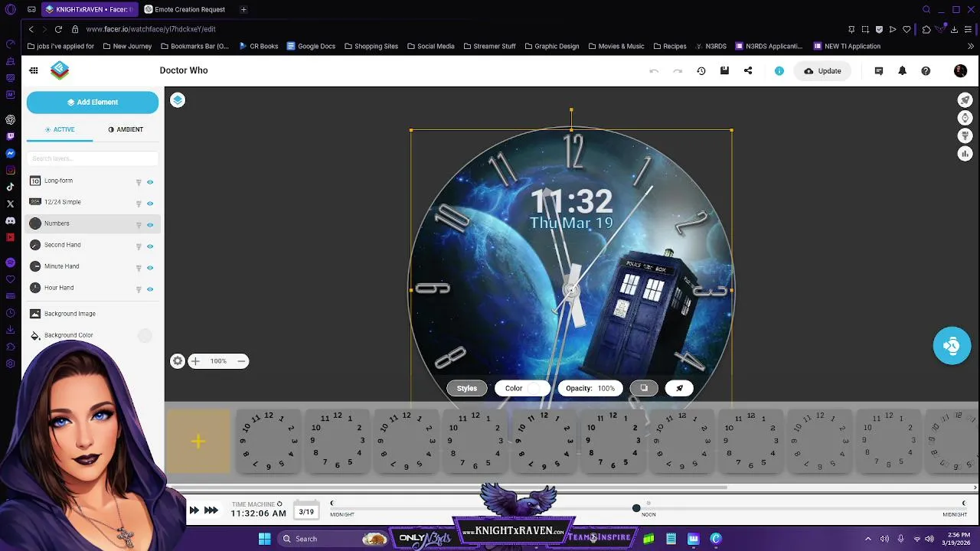Viewport: 980px width, 551px height.
Task: Open version history clock icon
Action: [701, 70]
